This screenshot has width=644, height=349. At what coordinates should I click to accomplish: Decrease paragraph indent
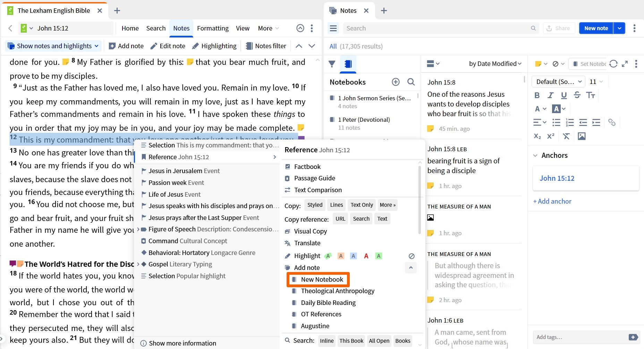pos(583,122)
